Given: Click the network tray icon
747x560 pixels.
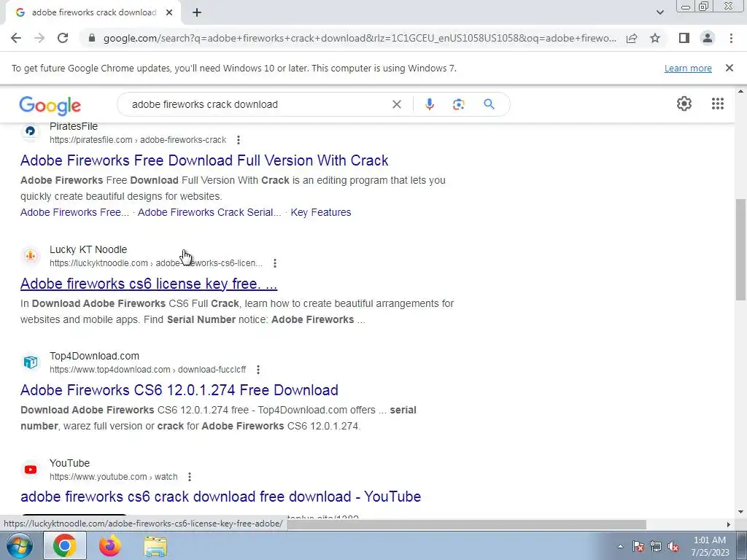Looking at the screenshot, I should click(656, 546).
